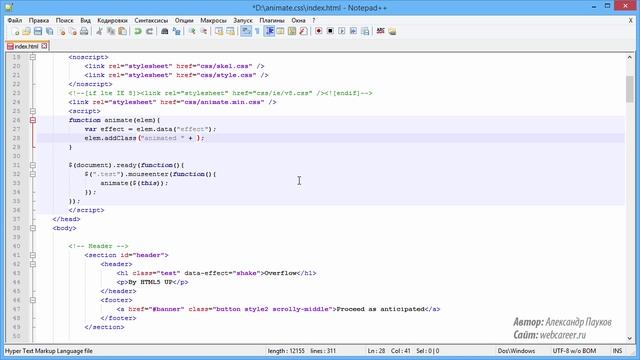Screen dimensions: 640x360
Task: Collapse the mouseenter fold on line 32
Action: click(33, 174)
